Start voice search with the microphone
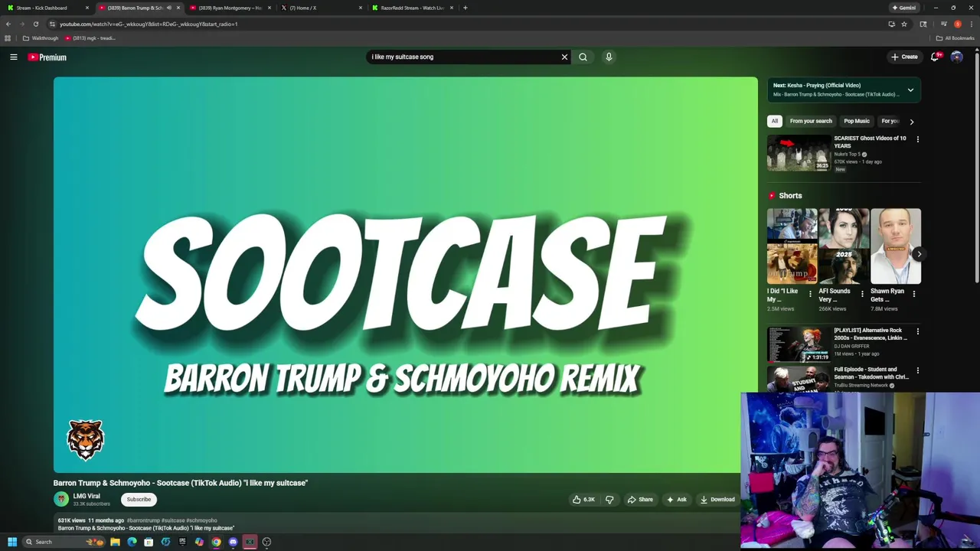Screen dimensions: 980x551 point(609,57)
